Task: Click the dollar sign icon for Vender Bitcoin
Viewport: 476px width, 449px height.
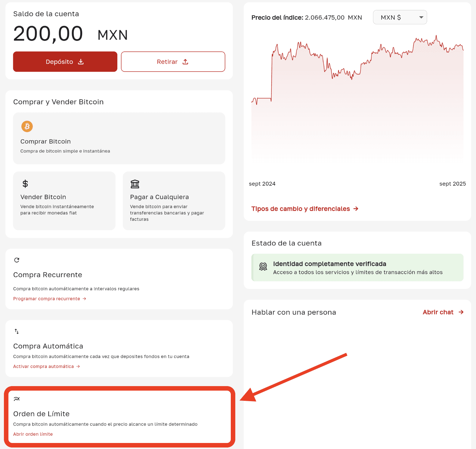Action: pyautogui.click(x=25, y=184)
